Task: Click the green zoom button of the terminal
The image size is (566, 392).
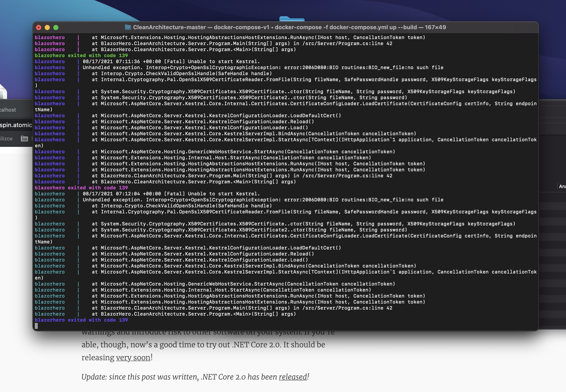Action: click(x=56, y=27)
